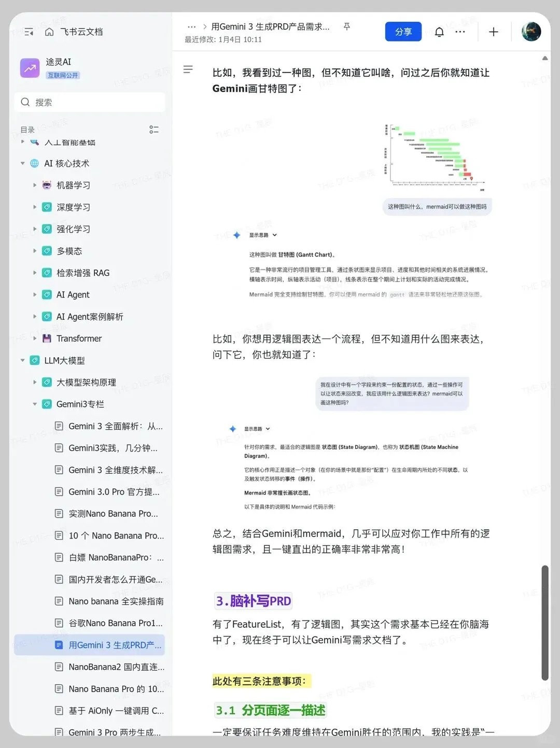The width and height of the screenshot is (560, 748).
Task: Click the document vertical scrollbar thumb
Action: click(545, 623)
